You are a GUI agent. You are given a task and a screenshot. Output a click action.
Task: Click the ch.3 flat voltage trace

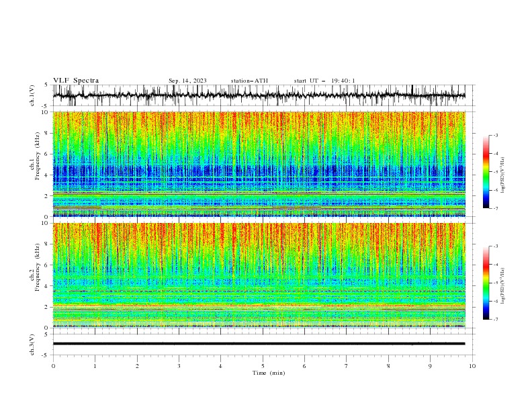(x=259, y=344)
